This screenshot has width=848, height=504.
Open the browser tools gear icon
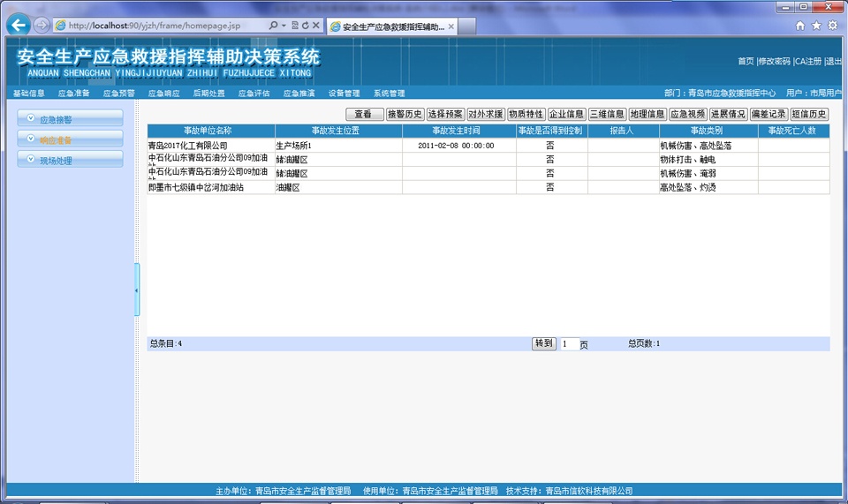click(832, 26)
